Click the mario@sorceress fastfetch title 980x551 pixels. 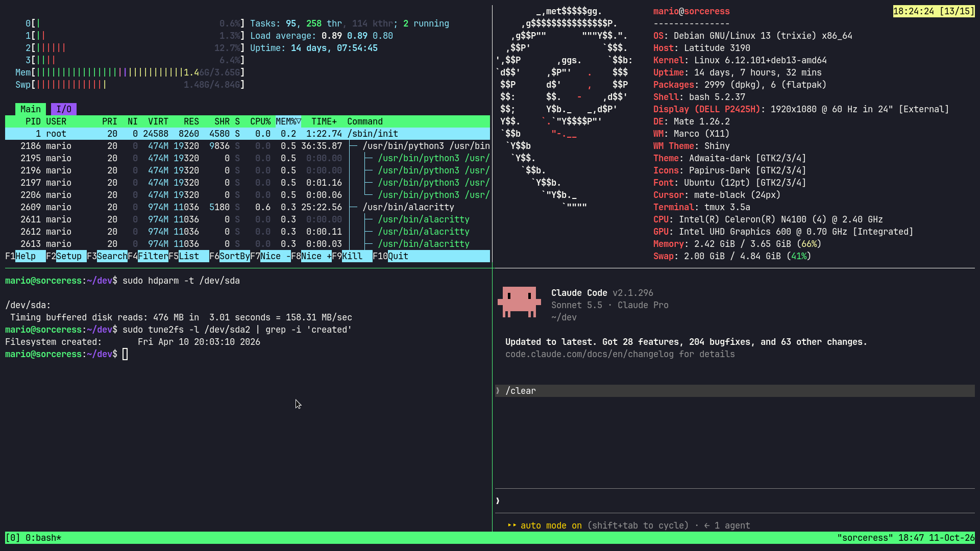tap(692, 11)
